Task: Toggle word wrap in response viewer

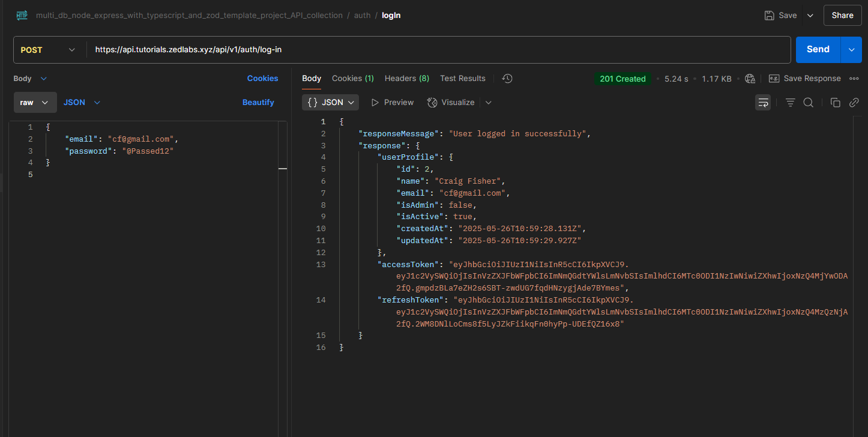Action: click(763, 103)
